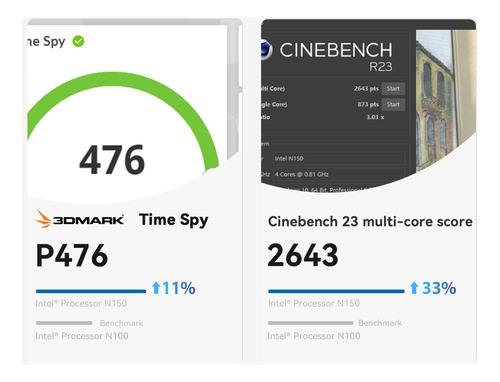
Task: Click the blue up arrow beside 11%
Action: [156, 288]
